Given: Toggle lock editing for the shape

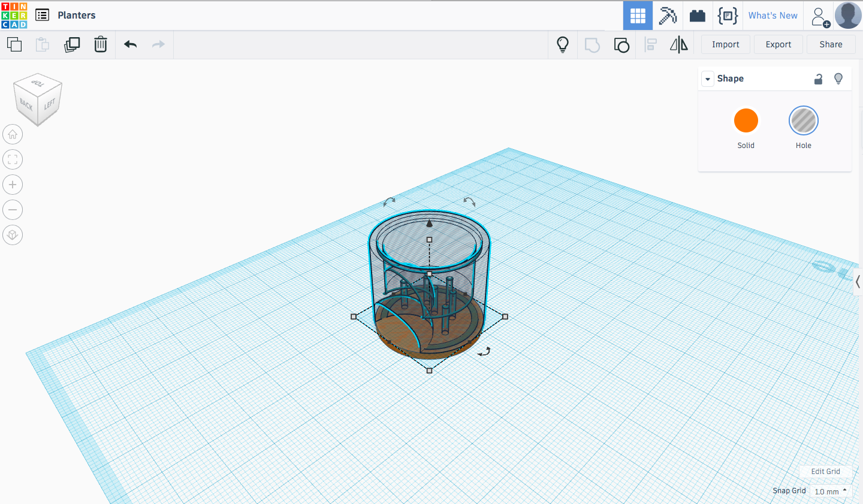Looking at the screenshot, I should [818, 79].
